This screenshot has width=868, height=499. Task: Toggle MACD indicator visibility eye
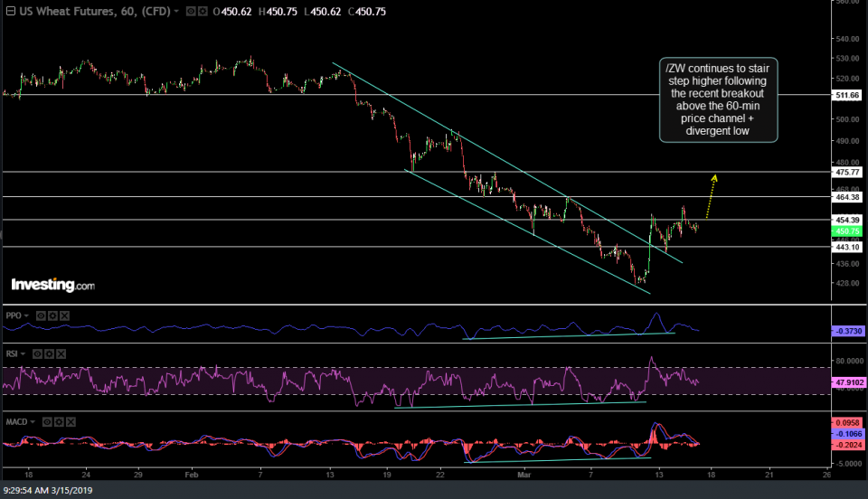pos(49,421)
